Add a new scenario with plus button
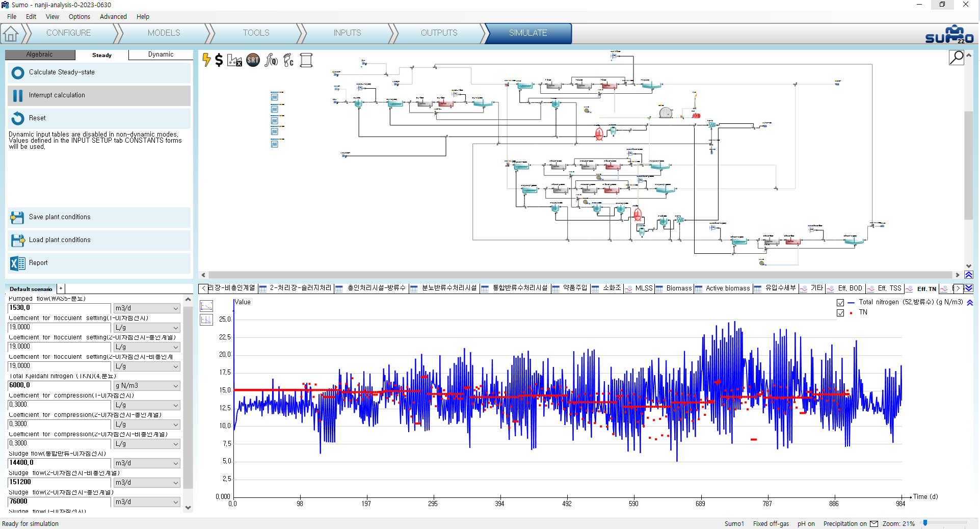 61,289
